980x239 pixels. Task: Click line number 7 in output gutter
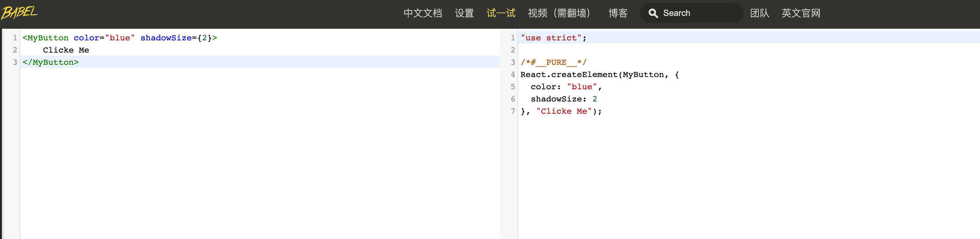pos(513,111)
